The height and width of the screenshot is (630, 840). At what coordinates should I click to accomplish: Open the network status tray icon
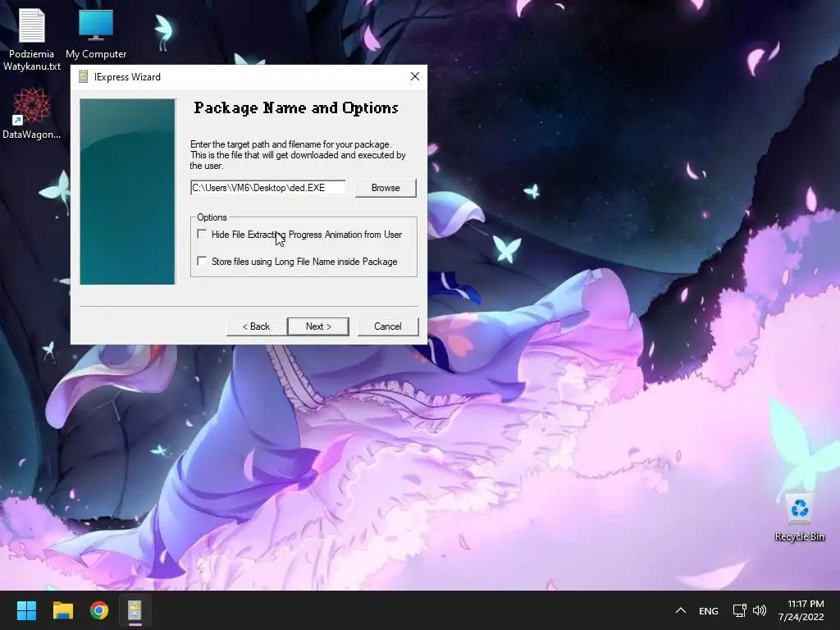tap(740, 610)
